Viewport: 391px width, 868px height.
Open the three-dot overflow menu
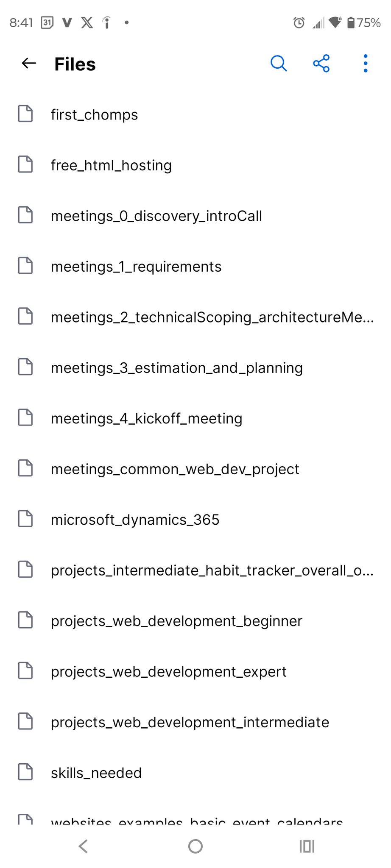pos(365,64)
